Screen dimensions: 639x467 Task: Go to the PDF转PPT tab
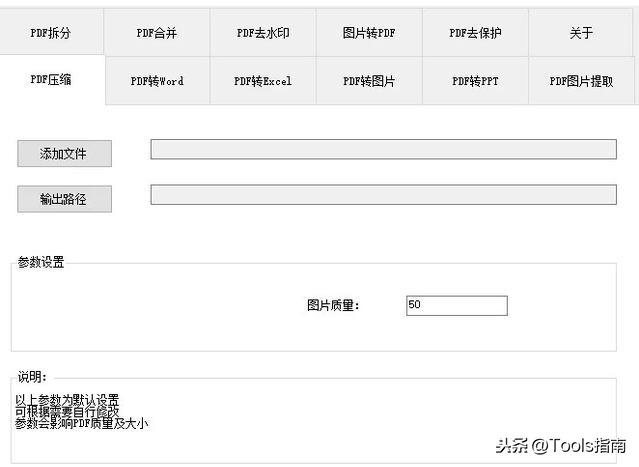(x=476, y=81)
